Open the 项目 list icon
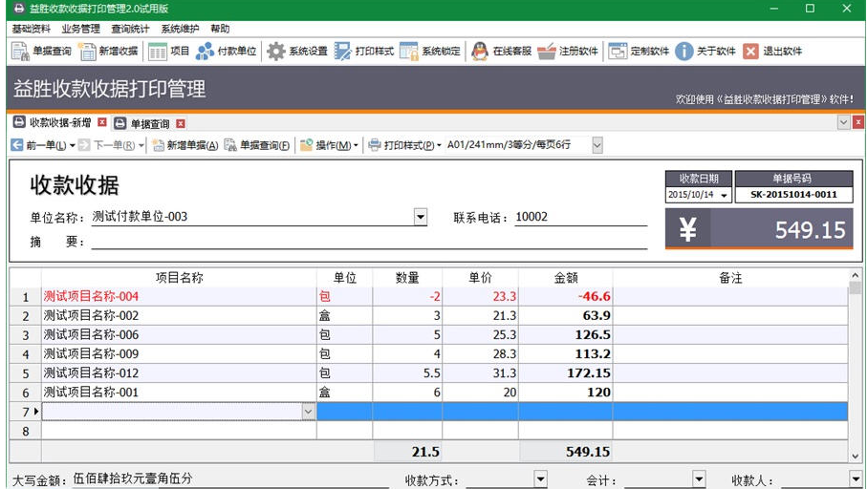The image size is (868, 489). click(169, 52)
